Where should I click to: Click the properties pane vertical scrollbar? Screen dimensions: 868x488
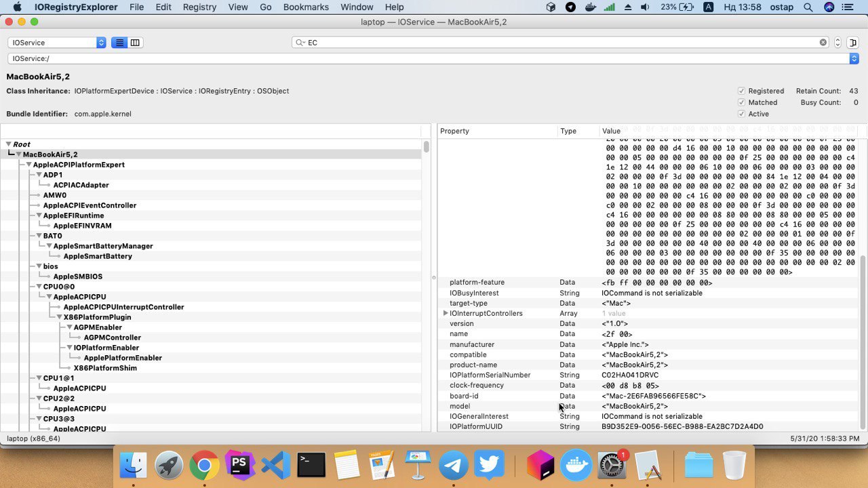tap(863, 342)
